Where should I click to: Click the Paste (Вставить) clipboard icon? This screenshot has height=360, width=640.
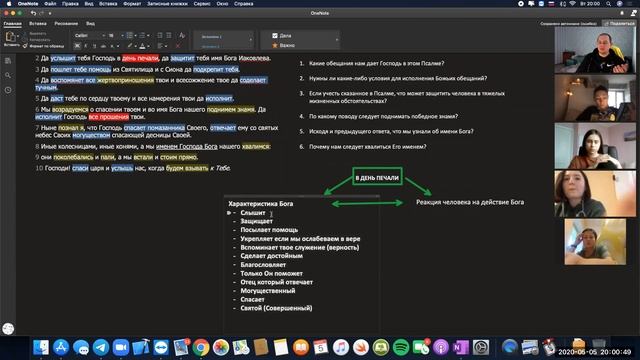click(x=10, y=38)
